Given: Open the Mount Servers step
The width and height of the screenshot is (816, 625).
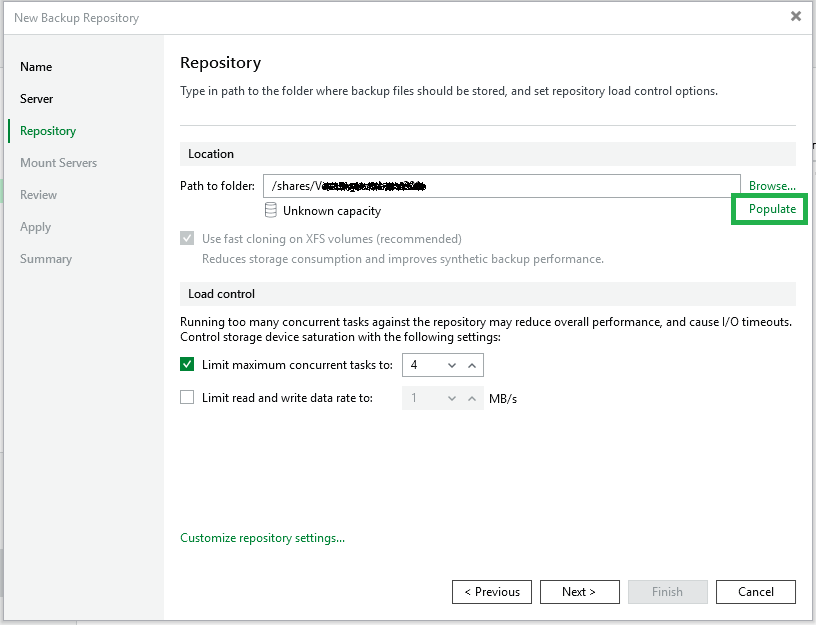Looking at the screenshot, I should [58, 163].
